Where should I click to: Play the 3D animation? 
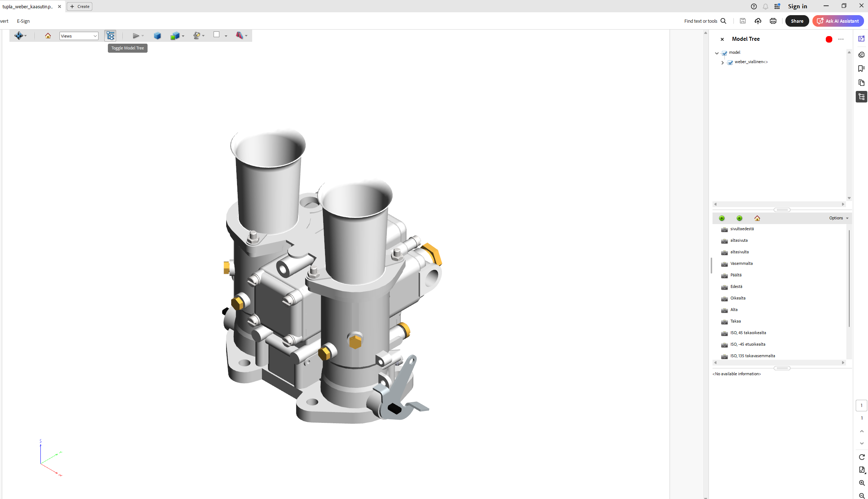[x=136, y=35]
